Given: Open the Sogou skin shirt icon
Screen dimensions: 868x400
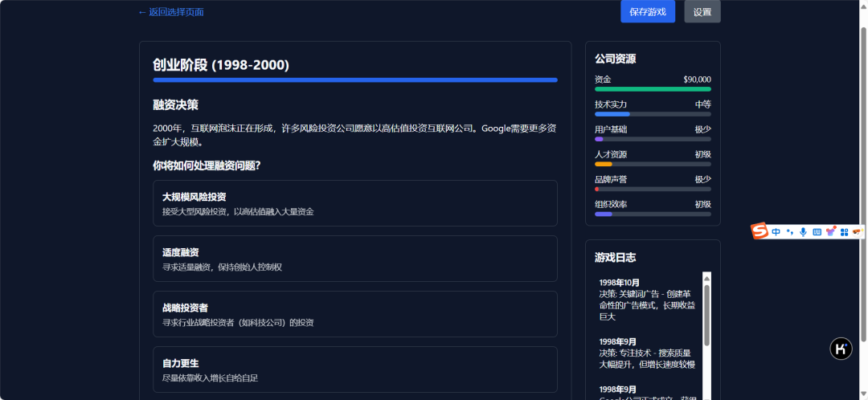Looking at the screenshot, I should coord(830,232).
